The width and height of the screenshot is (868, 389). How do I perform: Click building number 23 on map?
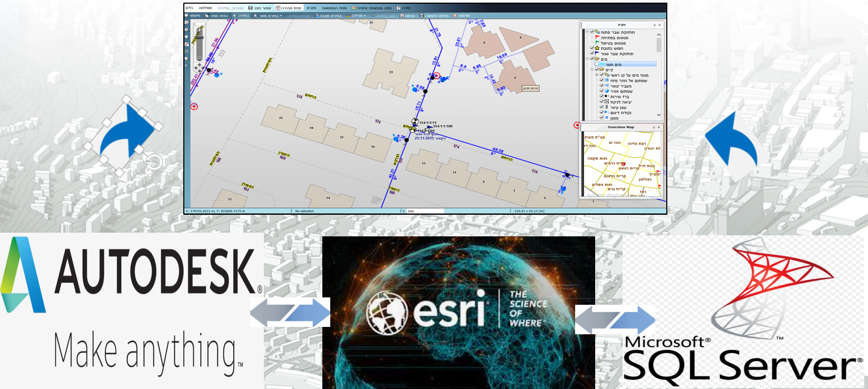(x=391, y=72)
